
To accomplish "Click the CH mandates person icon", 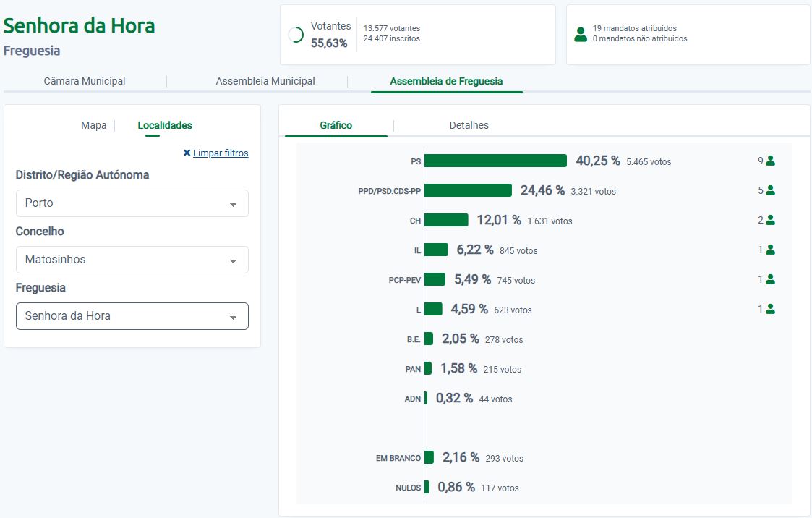I will point(770,220).
